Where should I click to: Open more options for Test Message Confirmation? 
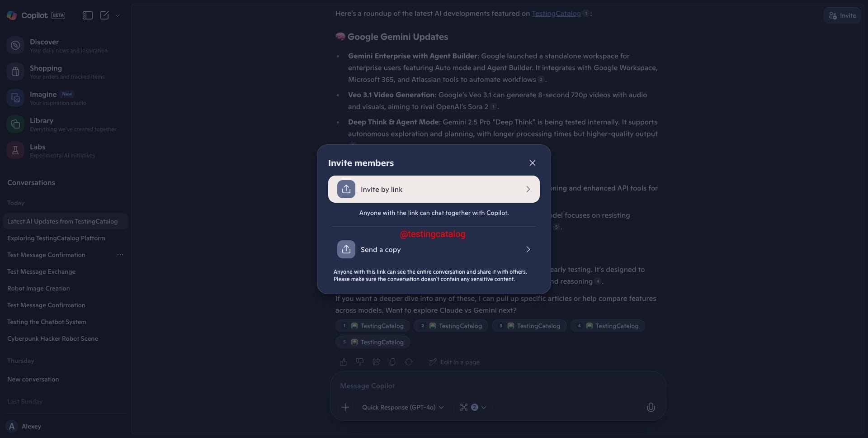[x=120, y=255]
